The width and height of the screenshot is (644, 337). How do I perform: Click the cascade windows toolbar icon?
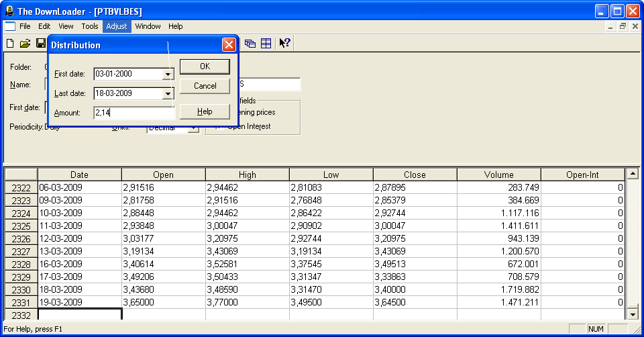(x=250, y=43)
